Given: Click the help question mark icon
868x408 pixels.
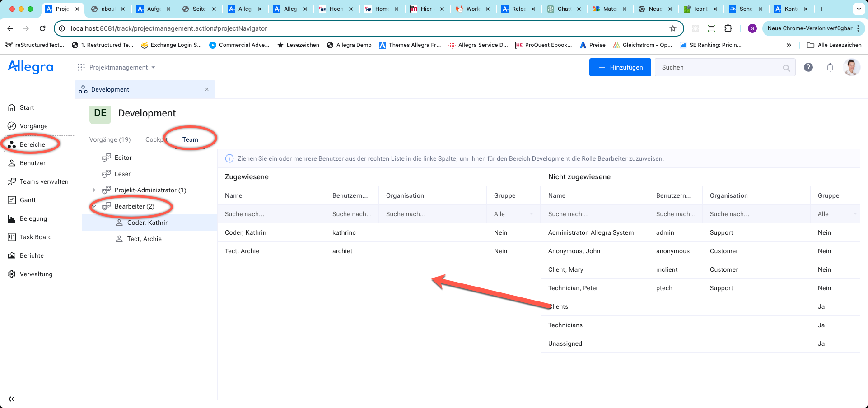Looking at the screenshot, I should (x=808, y=67).
